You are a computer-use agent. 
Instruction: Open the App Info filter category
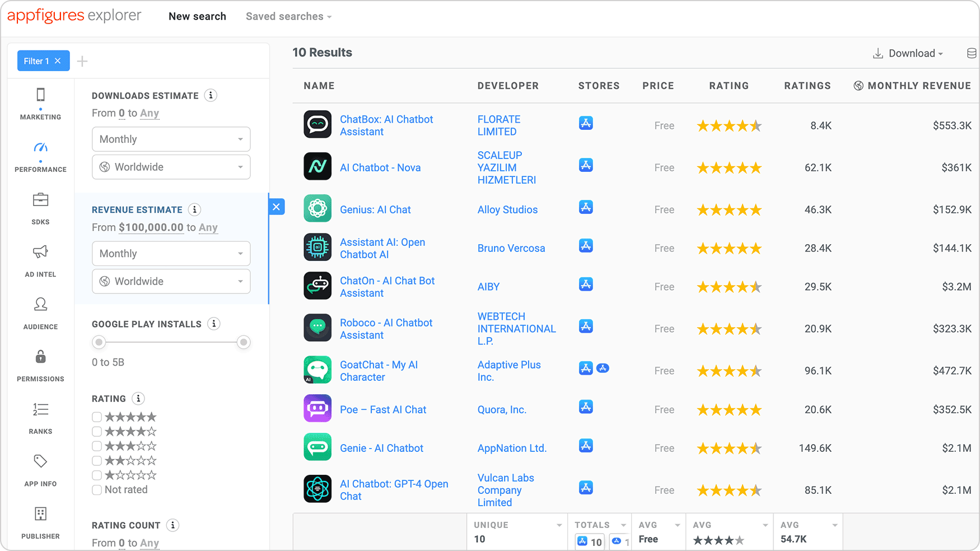click(40, 471)
